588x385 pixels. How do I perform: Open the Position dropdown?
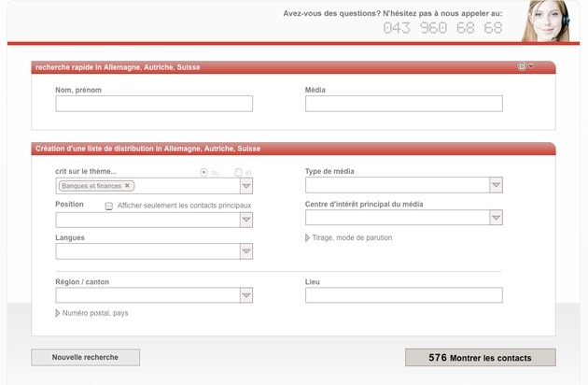246,221
